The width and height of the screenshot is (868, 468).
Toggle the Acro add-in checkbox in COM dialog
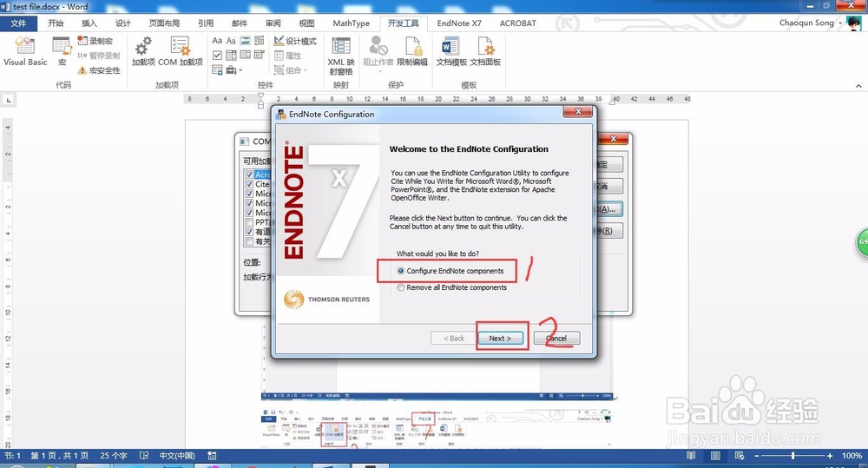pos(249,175)
